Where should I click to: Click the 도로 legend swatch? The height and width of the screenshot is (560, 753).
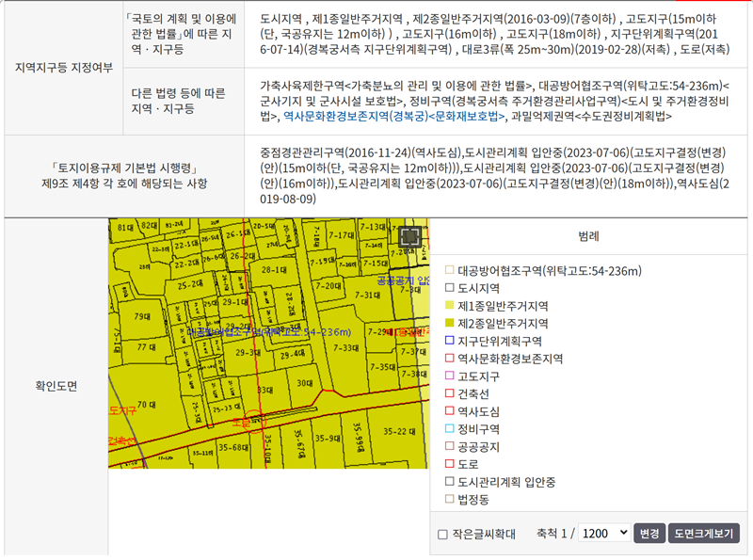[x=450, y=463]
